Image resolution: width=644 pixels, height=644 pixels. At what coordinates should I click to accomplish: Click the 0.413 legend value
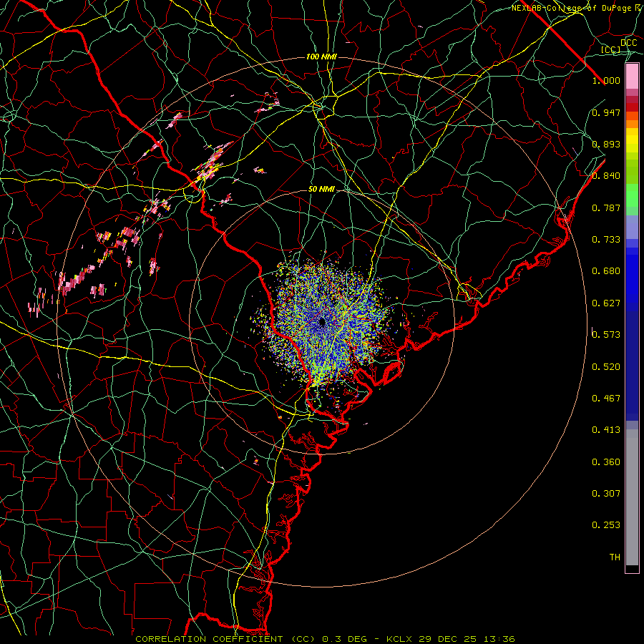(x=606, y=430)
